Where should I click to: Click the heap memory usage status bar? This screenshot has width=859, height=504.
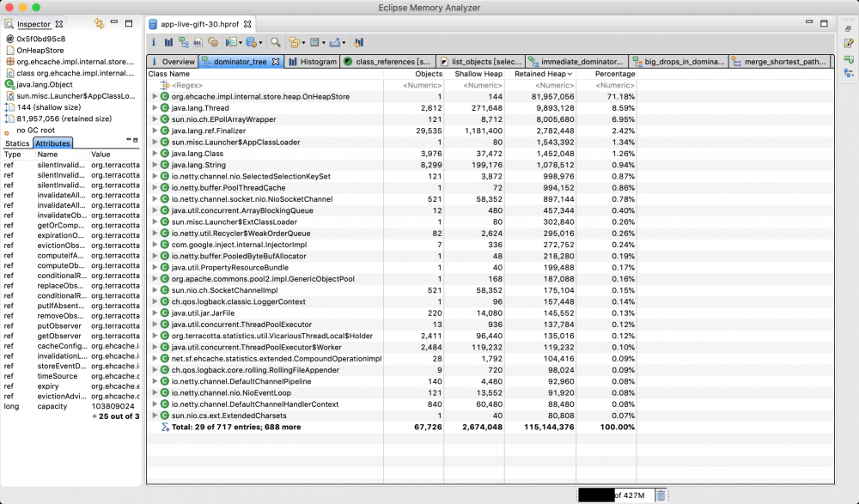616,495
